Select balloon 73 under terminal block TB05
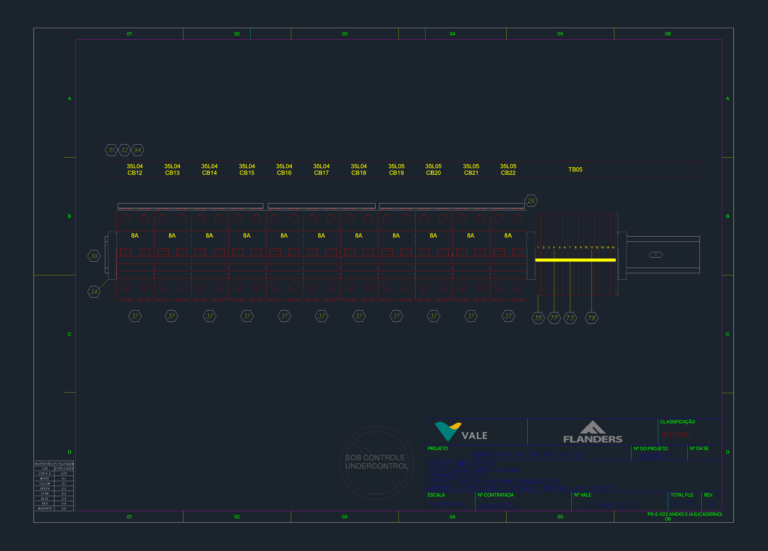Image resolution: width=768 pixels, height=551 pixels. coord(570,318)
